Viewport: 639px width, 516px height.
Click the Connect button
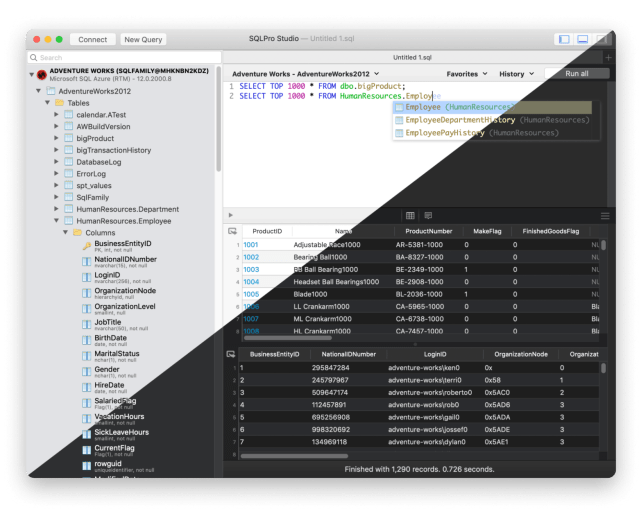[93, 40]
